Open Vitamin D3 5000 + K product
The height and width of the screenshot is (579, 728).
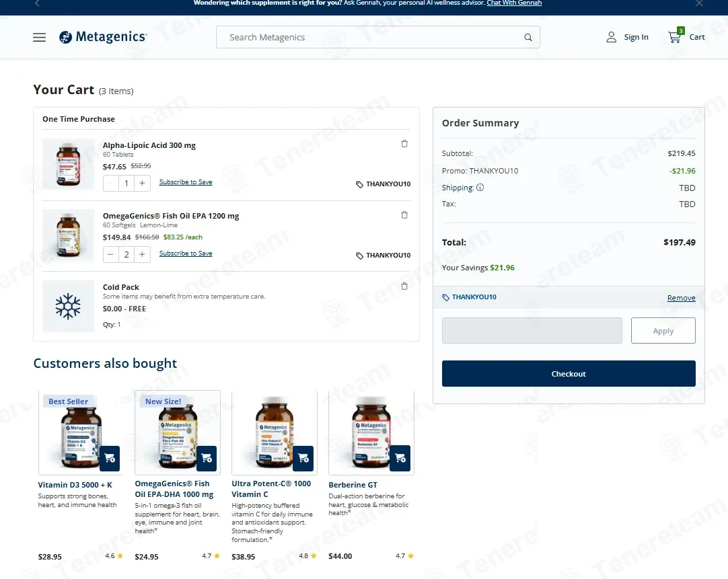(x=75, y=485)
